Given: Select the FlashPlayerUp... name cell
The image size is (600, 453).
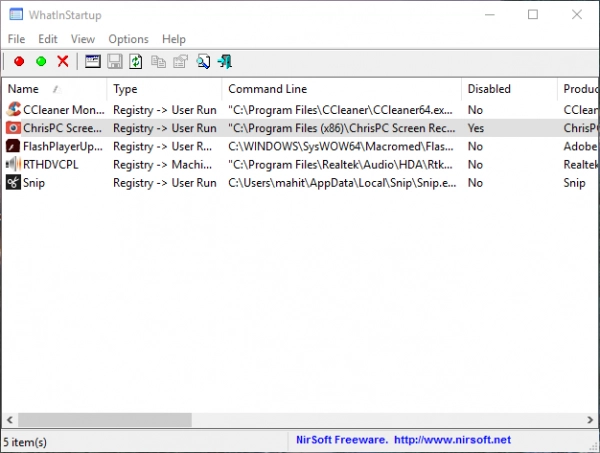Looking at the screenshot, I should (x=63, y=147).
